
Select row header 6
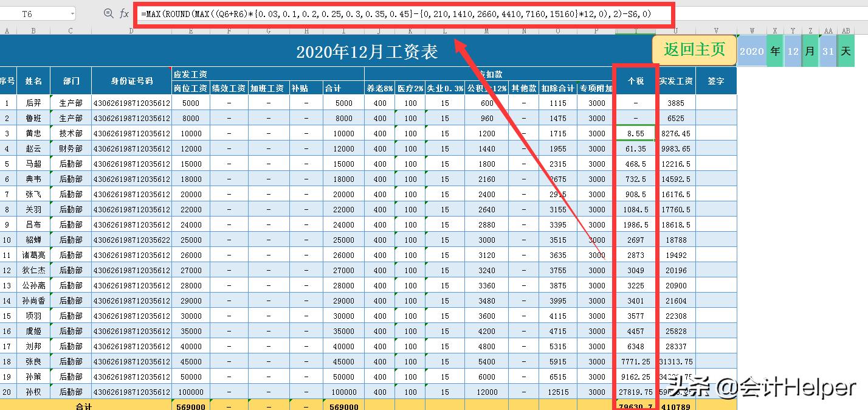coord(6,179)
